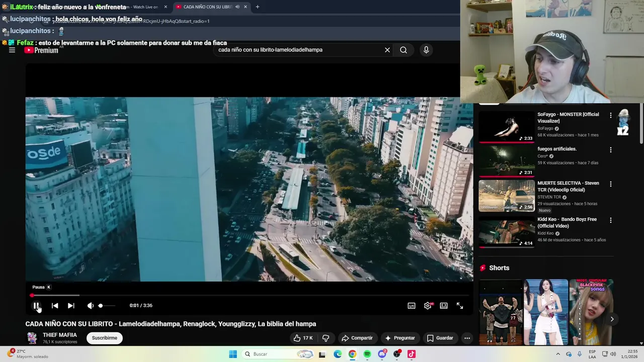Open options menu for Kidd Keo video
The width and height of the screenshot is (644, 362).
coord(611,220)
